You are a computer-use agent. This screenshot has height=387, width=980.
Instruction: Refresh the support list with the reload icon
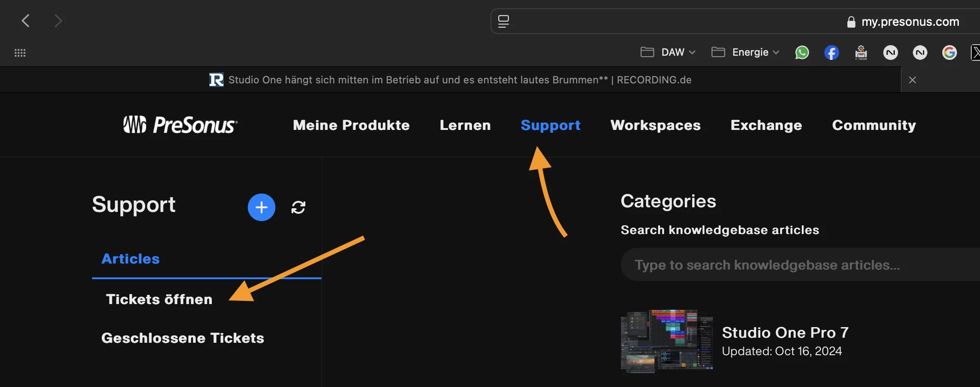pos(298,207)
